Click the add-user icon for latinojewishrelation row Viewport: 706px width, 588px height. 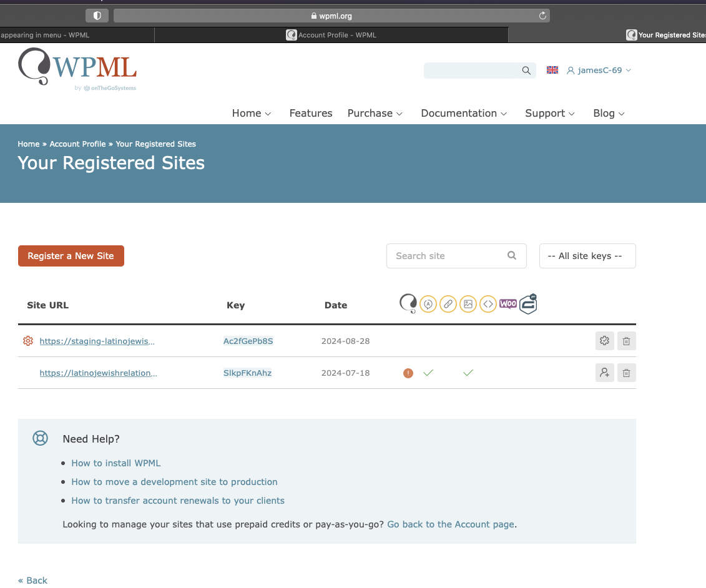coord(604,373)
